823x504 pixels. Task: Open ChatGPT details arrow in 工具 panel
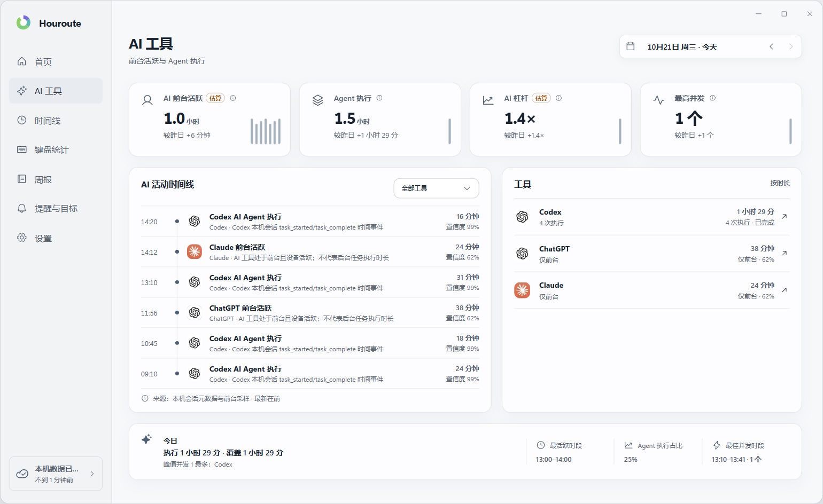point(784,253)
